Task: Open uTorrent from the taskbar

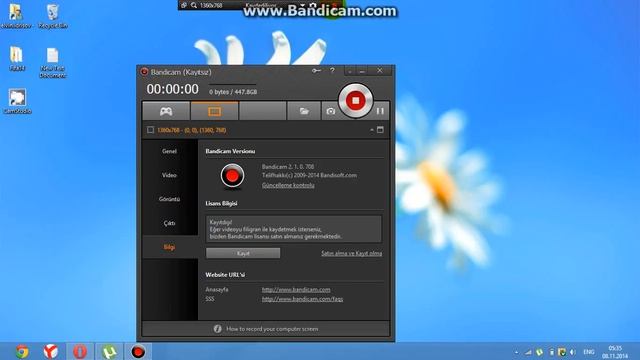Action: pyautogui.click(x=109, y=351)
